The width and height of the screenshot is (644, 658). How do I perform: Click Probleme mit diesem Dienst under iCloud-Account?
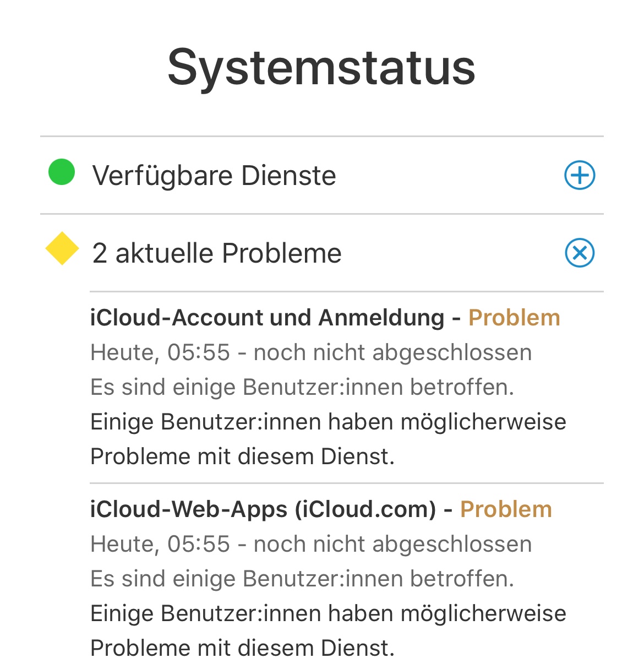click(x=242, y=456)
